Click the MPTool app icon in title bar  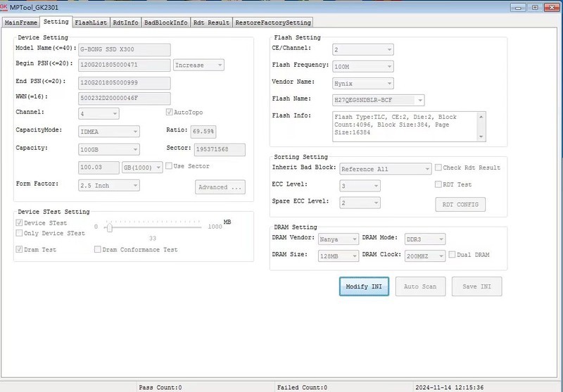tap(6, 7)
